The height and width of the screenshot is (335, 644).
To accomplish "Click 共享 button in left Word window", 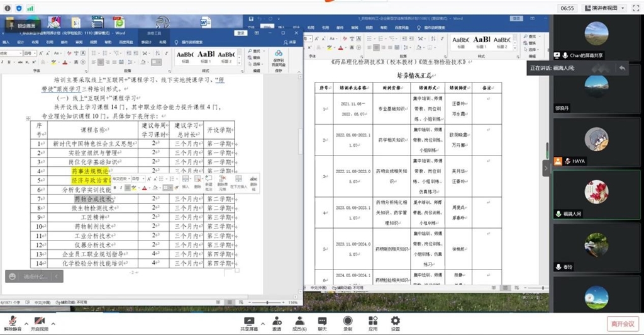I will point(289,42).
